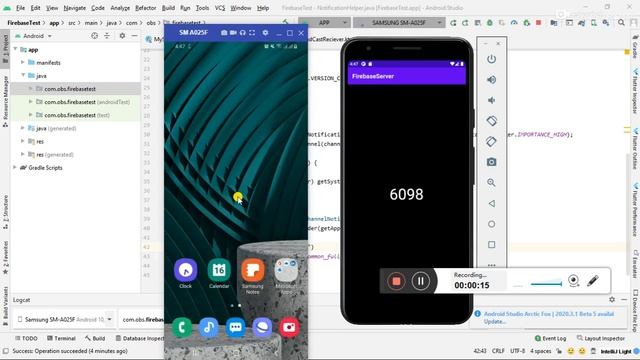Take an emulator screenshot with camera icon

491,162
